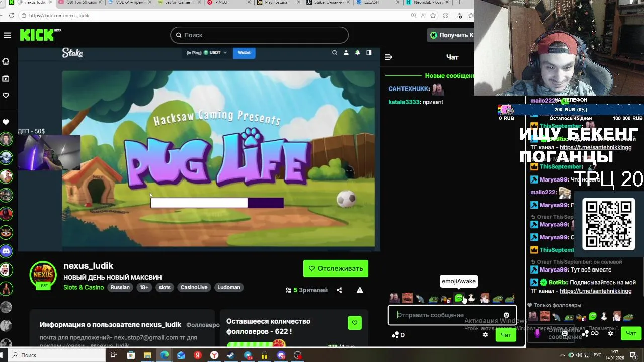Click Получить button in Kick header
The width and height of the screenshot is (644, 362).
click(x=451, y=35)
